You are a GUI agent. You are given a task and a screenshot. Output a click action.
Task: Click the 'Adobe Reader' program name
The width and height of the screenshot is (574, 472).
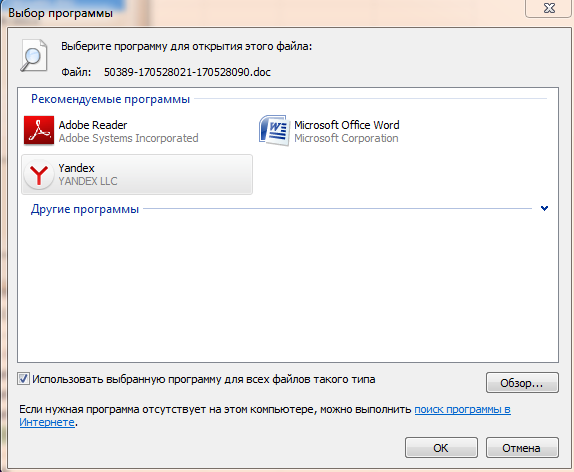[93, 125]
